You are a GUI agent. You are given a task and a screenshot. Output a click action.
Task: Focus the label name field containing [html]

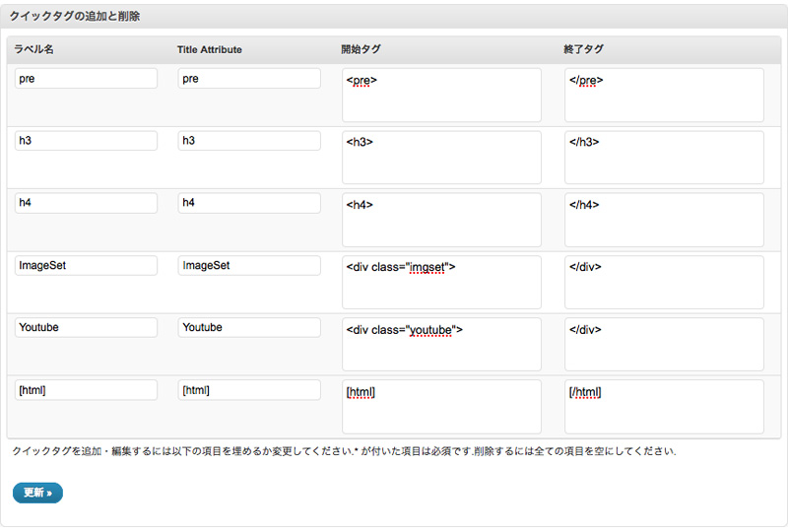click(x=86, y=390)
